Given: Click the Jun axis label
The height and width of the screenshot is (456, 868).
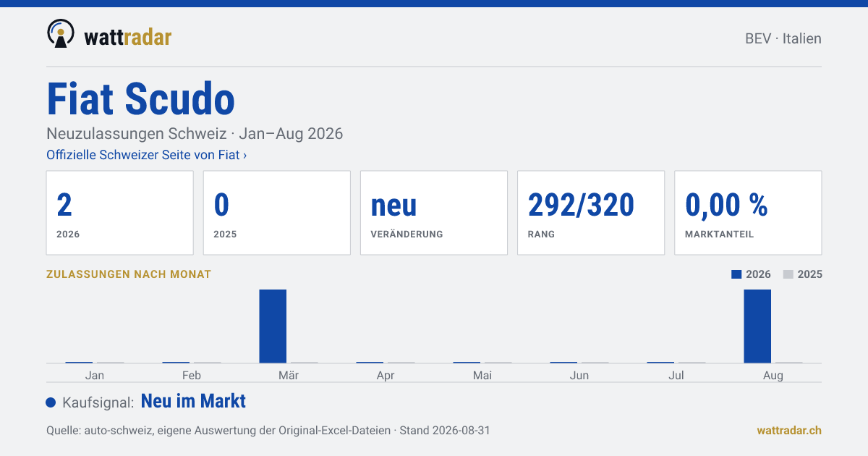Looking at the screenshot, I should [579, 375].
